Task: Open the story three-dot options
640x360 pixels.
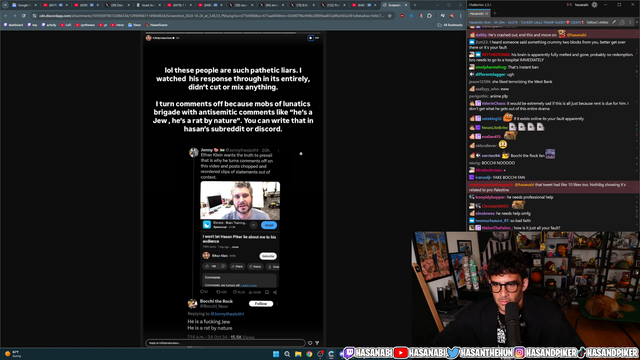Action: pyautogui.click(x=317, y=38)
